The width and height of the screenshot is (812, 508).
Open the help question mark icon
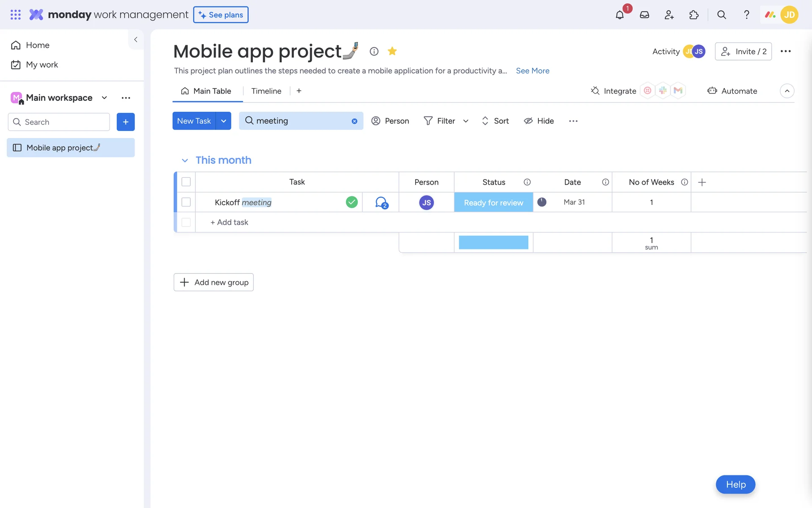coord(746,15)
